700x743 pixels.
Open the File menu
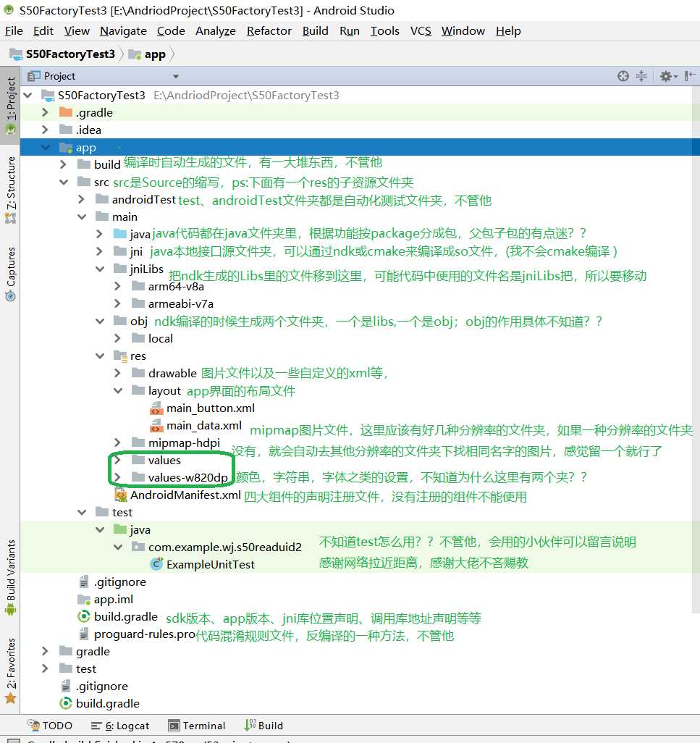pyautogui.click(x=14, y=31)
